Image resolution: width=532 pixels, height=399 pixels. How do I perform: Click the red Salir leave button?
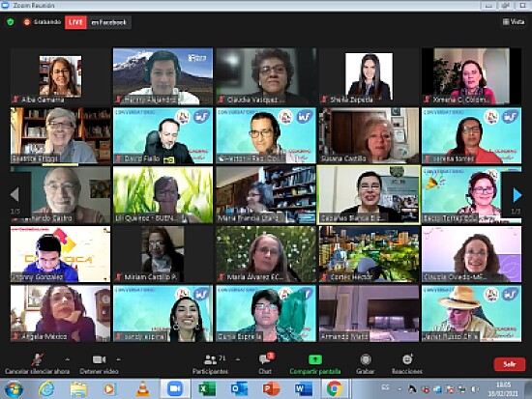[510, 364]
